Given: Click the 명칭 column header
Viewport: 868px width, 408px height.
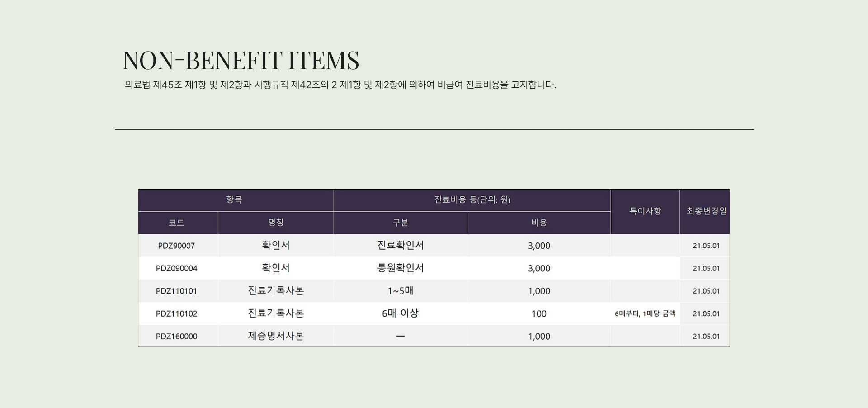Looking at the screenshot, I should click(x=276, y=223).
